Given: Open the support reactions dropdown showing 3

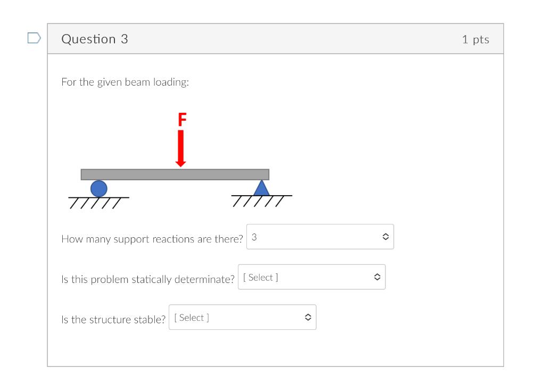Looking at the screenshot, I should [x=319, y=236].
